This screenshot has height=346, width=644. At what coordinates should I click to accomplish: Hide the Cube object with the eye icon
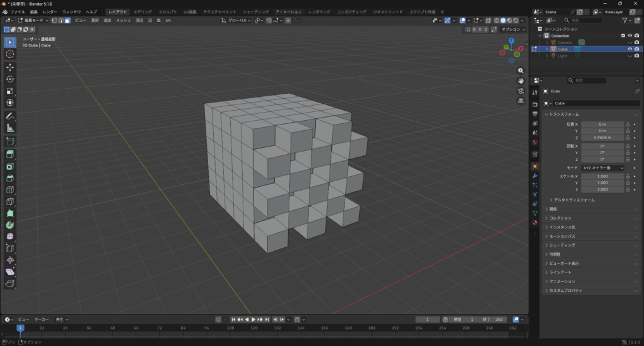630,49
